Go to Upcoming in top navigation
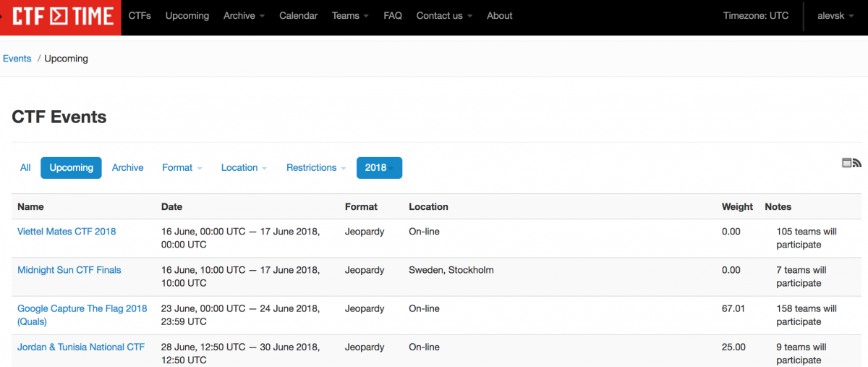The image size is (868, 367). (x=187, y=15)
